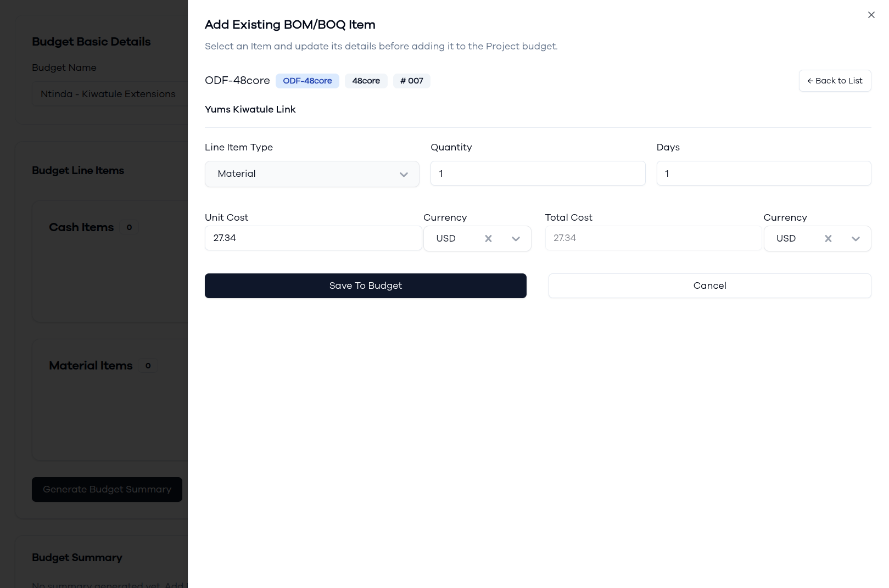Focus the Days input field
This screenshot has width=889, height=588.
pyautogui.click(x=764, y=173)
